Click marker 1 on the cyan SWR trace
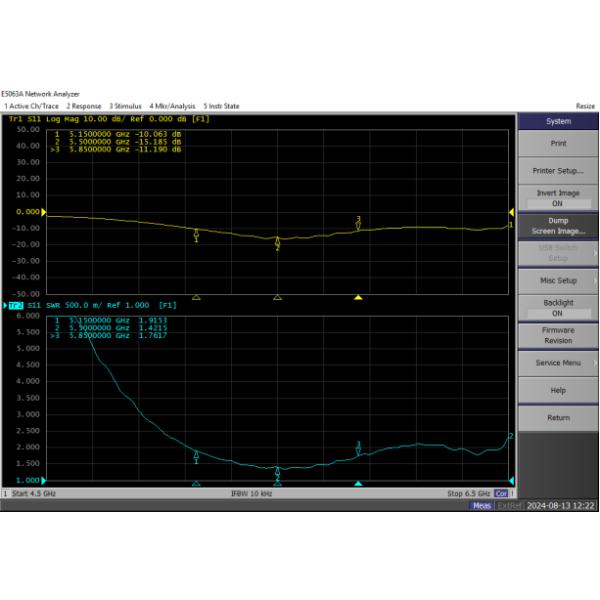600x600 pixels. [196, 456]
